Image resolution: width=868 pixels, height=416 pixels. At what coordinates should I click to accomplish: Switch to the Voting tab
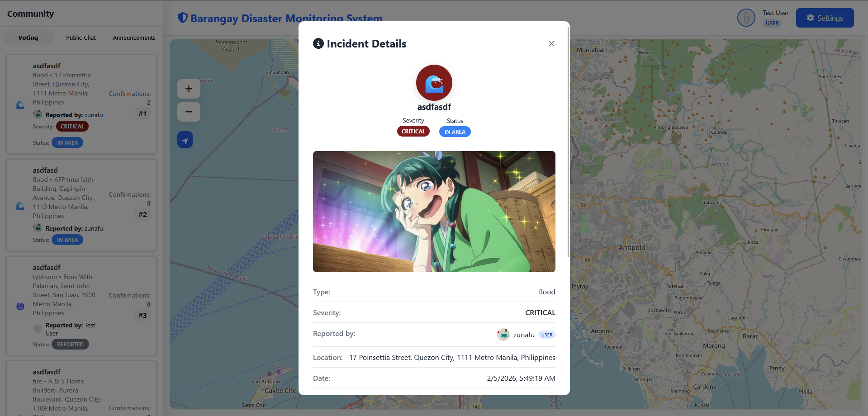point(28,38)
